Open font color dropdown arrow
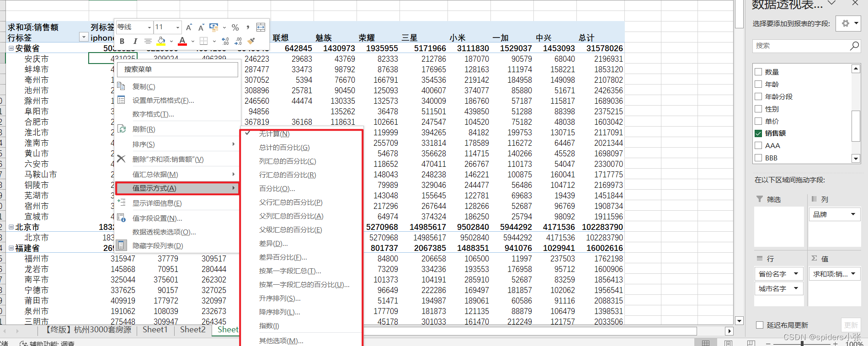Viewport: 868px width, 346px height. point(193,41)
